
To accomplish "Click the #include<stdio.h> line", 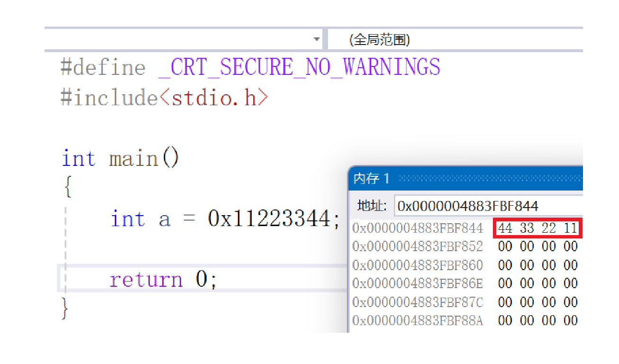I will point(164,98).
